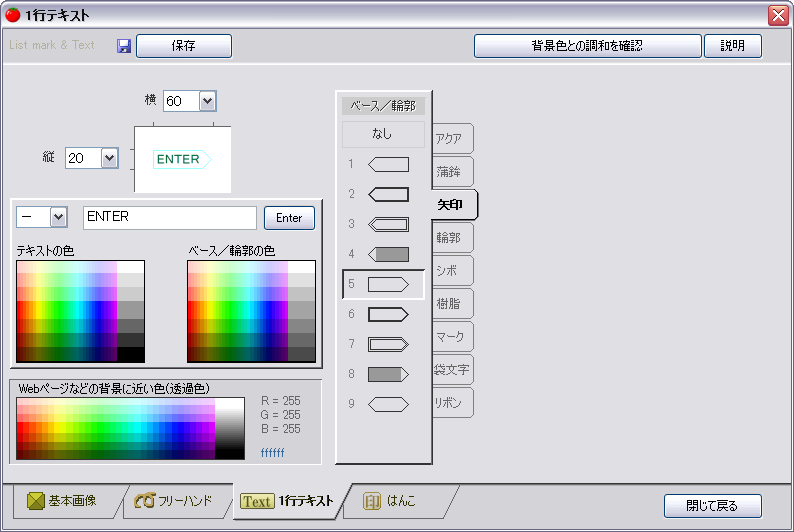Switch to the 蒲鉾 style tab

click(453, 172)
